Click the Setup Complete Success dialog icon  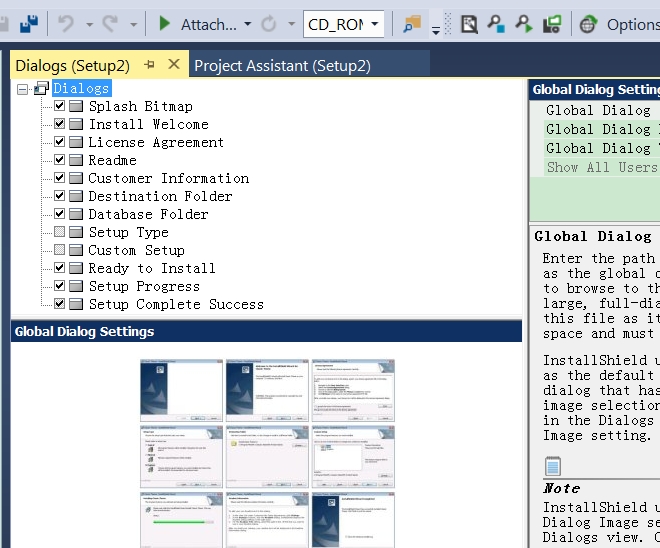tap(76, 304)
